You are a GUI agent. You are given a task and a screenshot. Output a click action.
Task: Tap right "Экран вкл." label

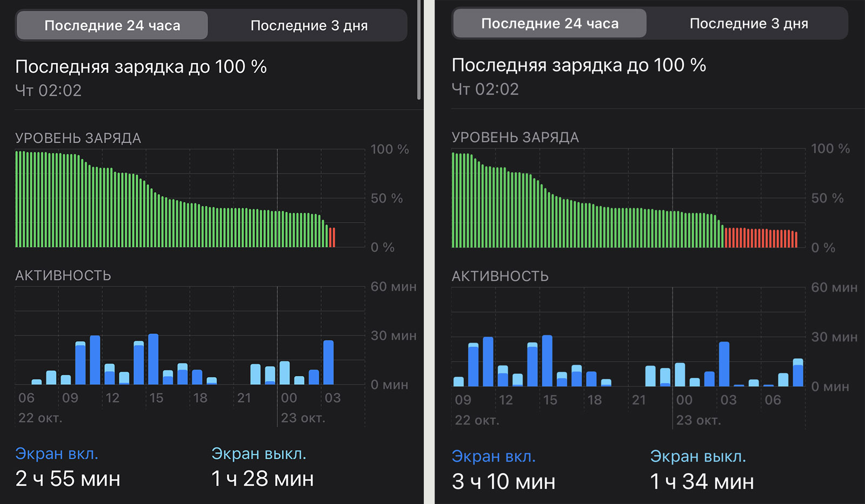pyautogui.click(x=493, y=456)
